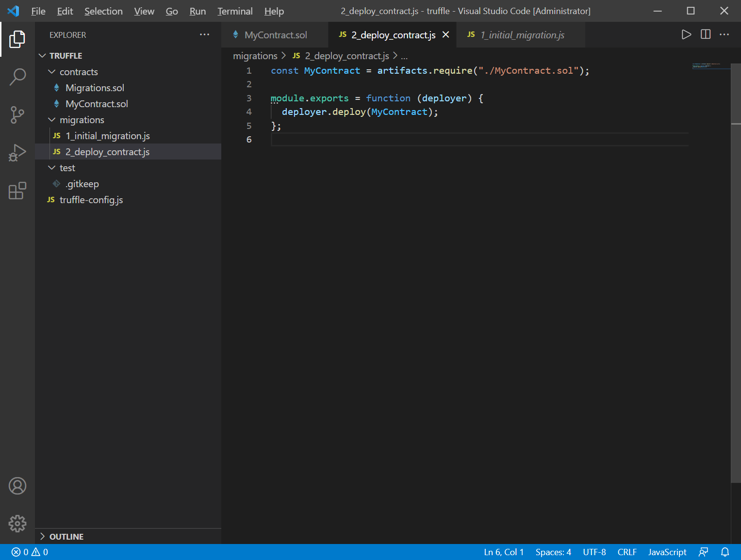Open truffle-config.js in the explorer
This screenshot has width=741, height=560.
click(128, 200)
